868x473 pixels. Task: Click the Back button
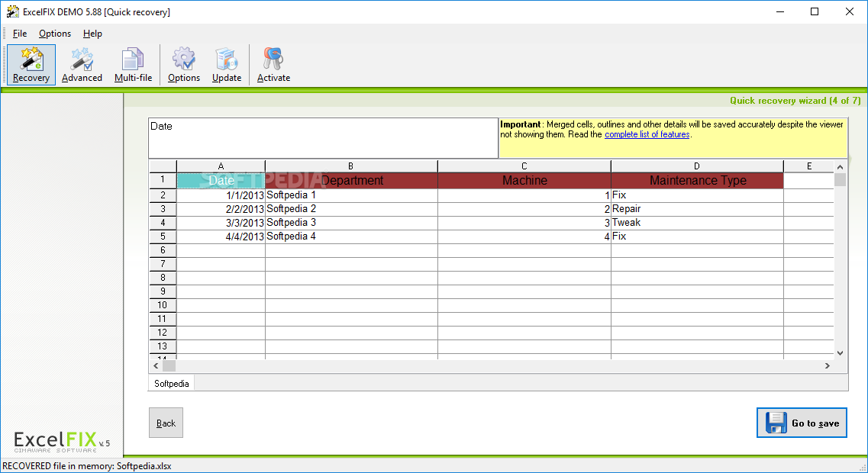tap(166, 423)
